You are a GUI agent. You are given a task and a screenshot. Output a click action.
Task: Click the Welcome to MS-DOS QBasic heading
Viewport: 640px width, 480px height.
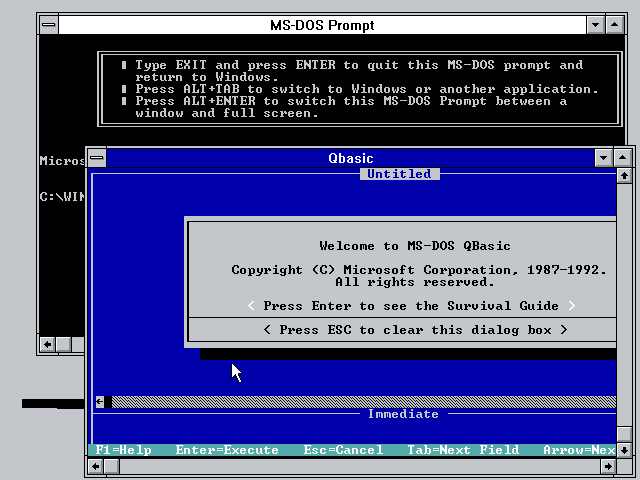pyautogui.click(x=415, y=246)
